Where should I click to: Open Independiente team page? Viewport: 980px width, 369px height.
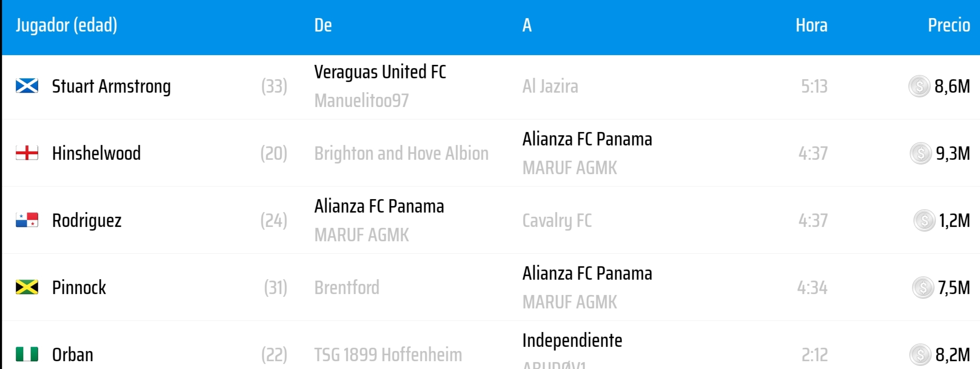coord(572,341)
